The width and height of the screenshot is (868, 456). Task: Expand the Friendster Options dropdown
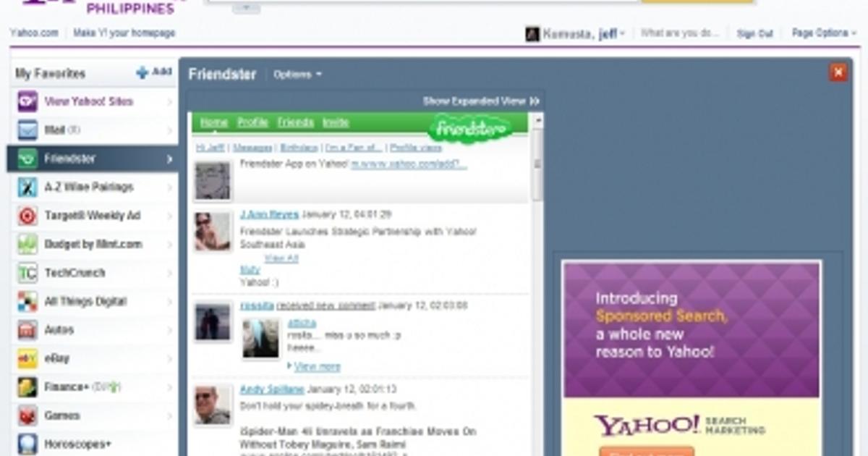click(297, 75)
